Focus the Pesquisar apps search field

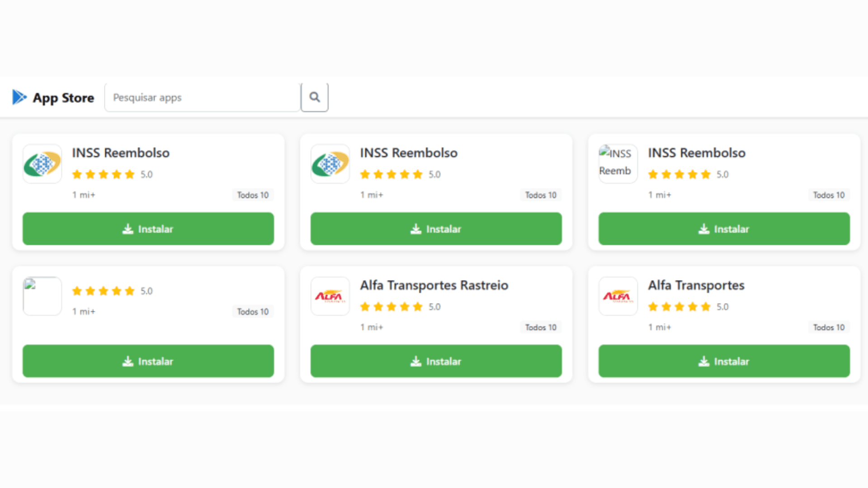pos(202,97)
